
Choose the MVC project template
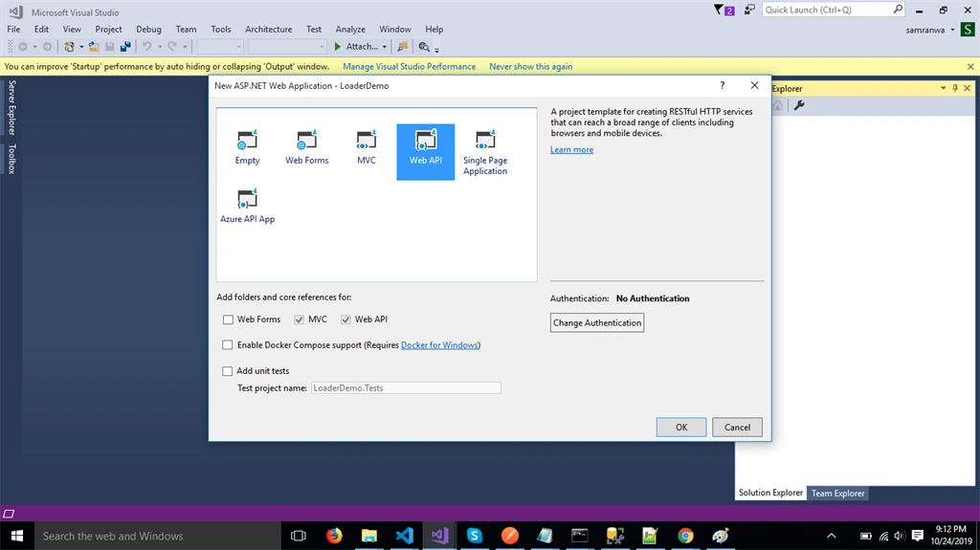click(367, 147)
